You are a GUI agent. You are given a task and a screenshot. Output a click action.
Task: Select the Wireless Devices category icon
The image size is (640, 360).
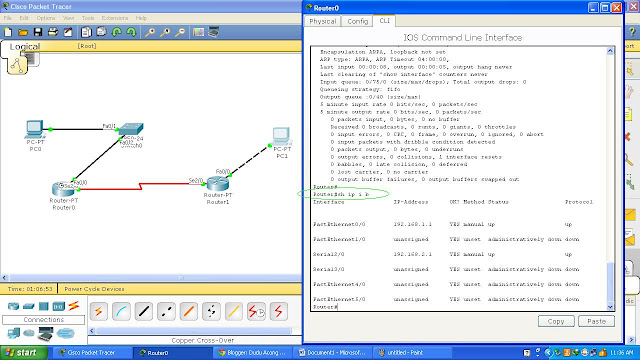pos(58,306)
